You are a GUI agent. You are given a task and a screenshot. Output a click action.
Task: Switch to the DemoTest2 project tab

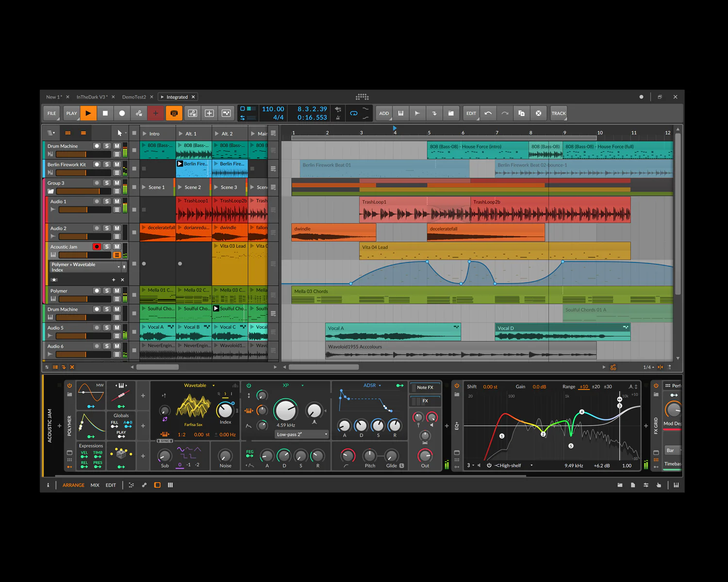click(x=134, y=97)
